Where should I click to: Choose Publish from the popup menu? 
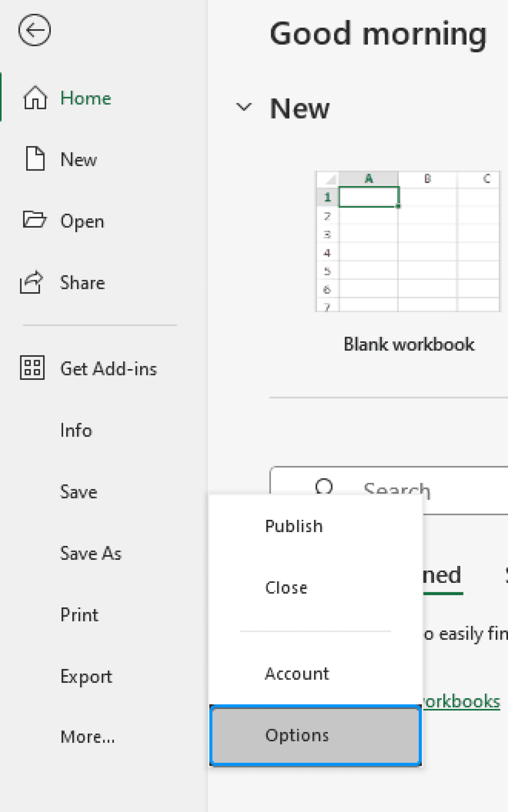294,526
